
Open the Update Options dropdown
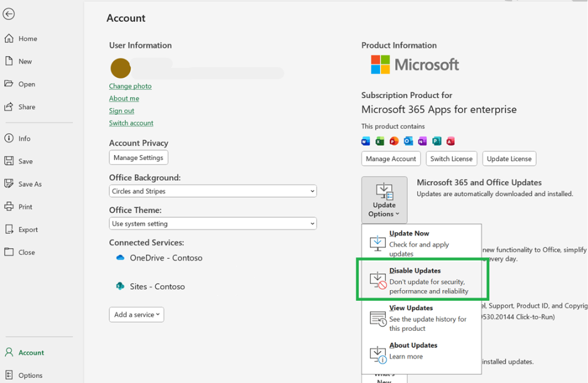click(x=384, y=200)
